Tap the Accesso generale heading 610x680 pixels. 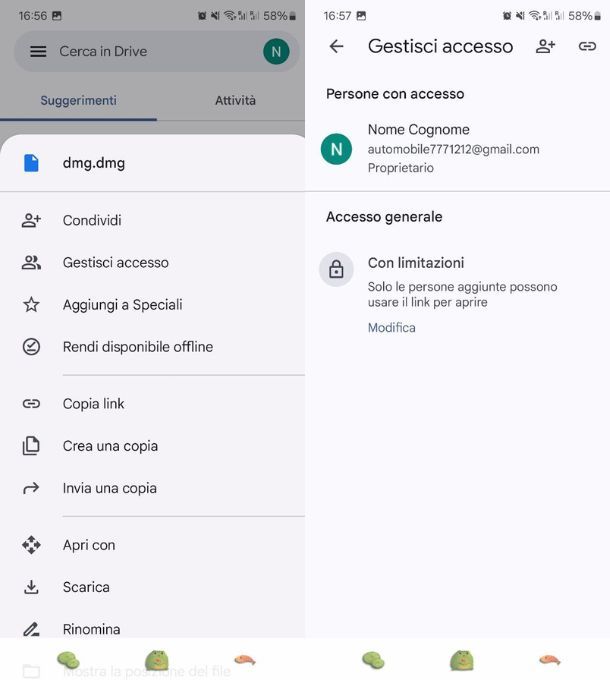(384, 216)
